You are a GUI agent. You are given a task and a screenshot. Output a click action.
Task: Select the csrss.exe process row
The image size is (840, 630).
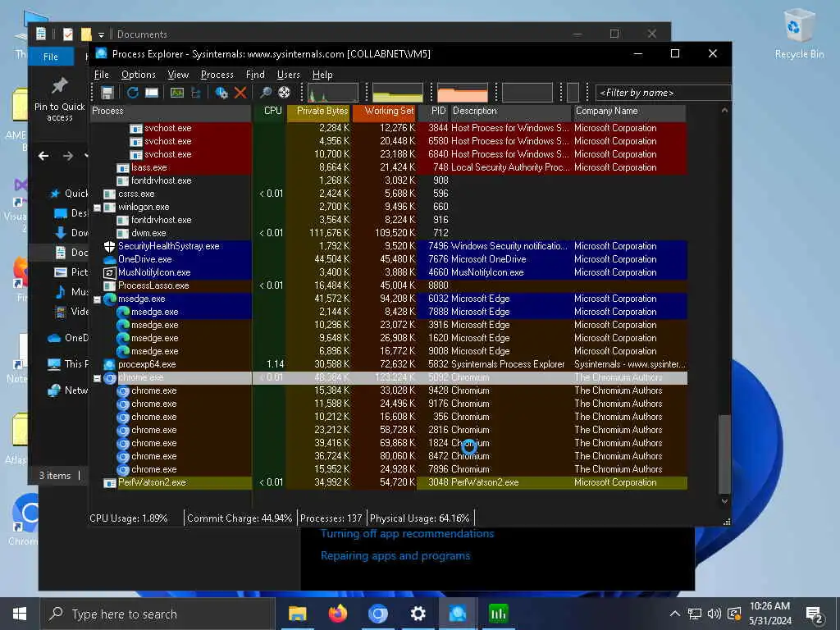tap(388, 194)
